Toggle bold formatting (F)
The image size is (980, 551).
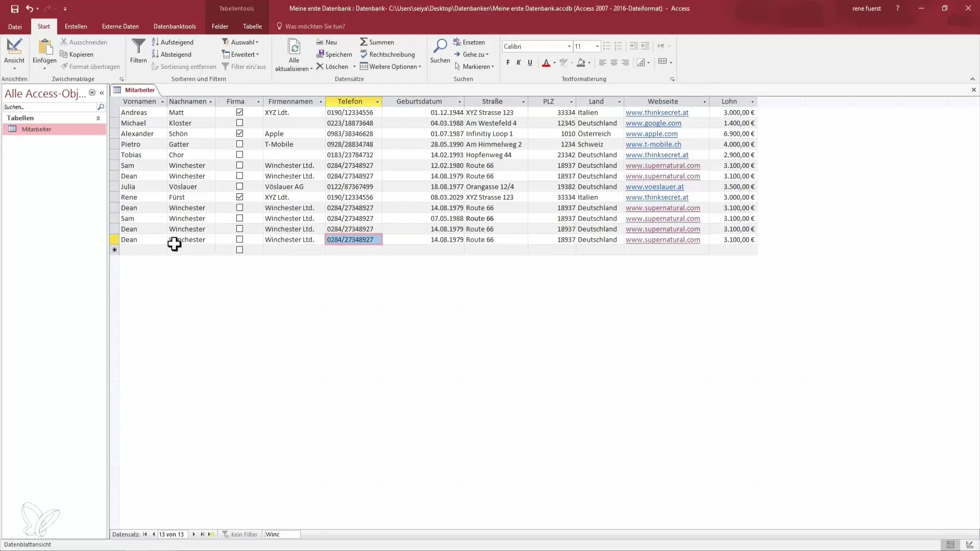[508, 62]
